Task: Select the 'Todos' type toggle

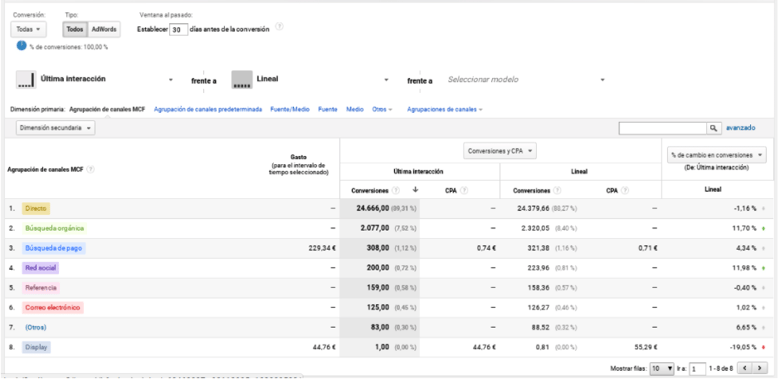Action: pyautogui.click(x=75, y=29)
